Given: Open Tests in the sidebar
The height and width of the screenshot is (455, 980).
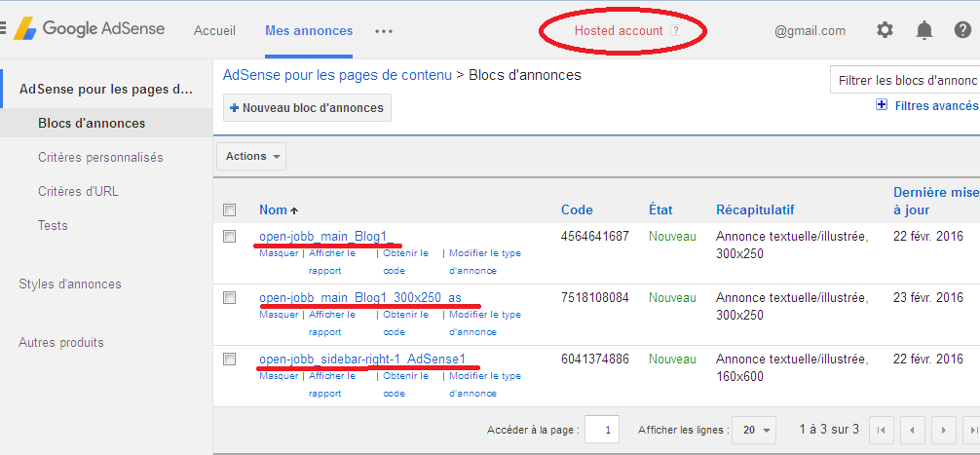Looking at the screenshot, I should [x=54, y=226].
